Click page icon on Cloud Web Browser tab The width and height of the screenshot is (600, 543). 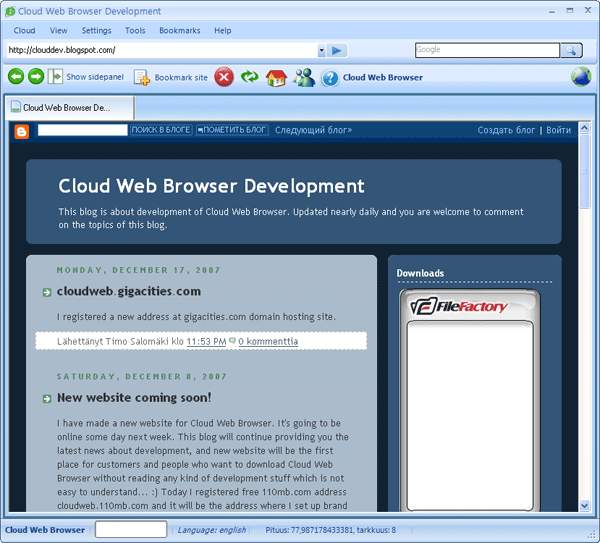(x=16, y=106)
